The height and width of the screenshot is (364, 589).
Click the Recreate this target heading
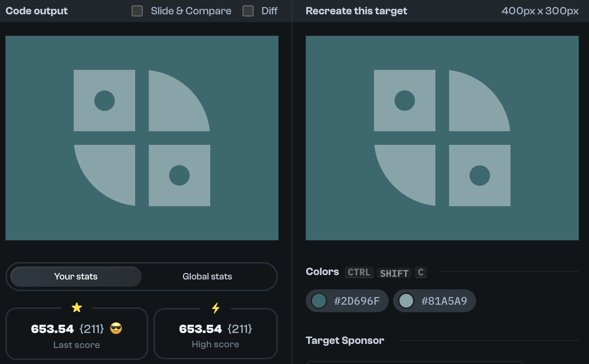point(356,11)
